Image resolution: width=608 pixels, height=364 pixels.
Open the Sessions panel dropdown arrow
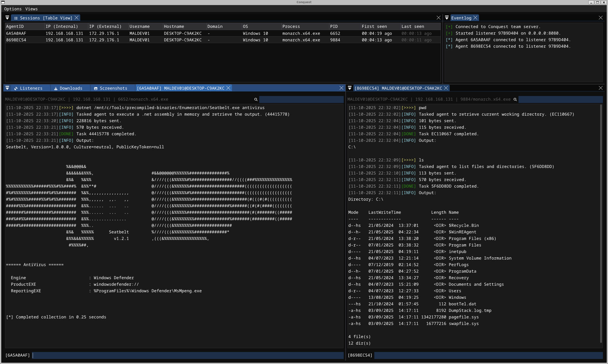[7, 18]
